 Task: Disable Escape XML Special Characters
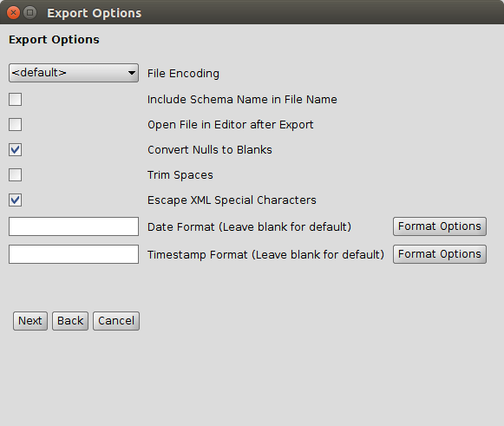coord(15,200)
